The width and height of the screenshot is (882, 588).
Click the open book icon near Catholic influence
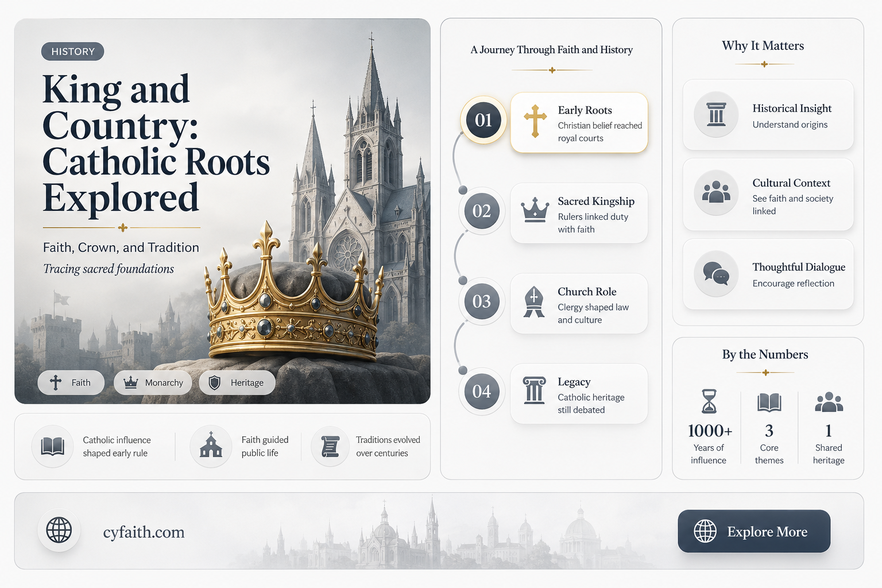(x=53, y=446)
